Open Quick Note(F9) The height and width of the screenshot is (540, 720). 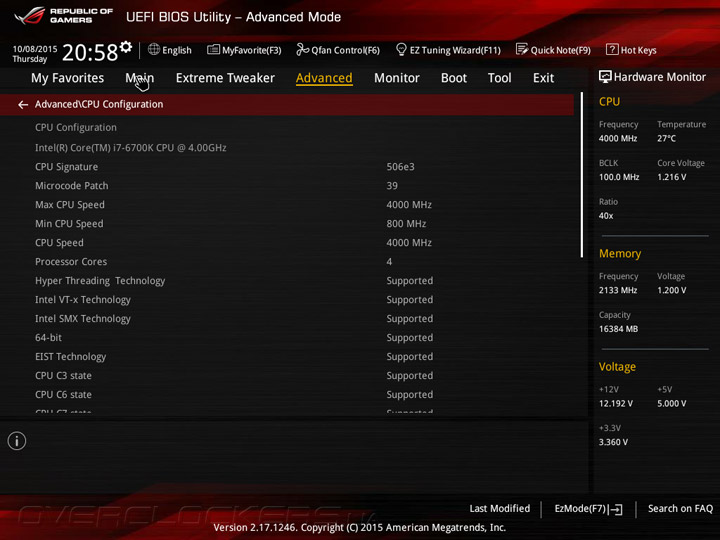click(x=553, y=50)
